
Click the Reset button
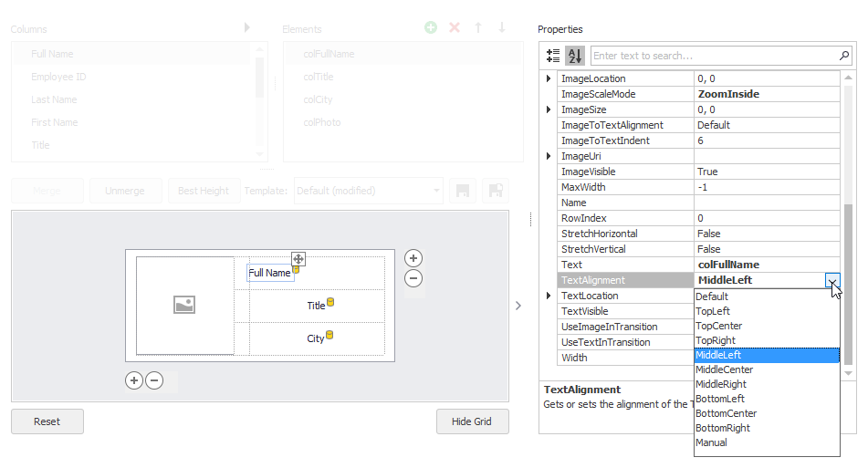47,421
